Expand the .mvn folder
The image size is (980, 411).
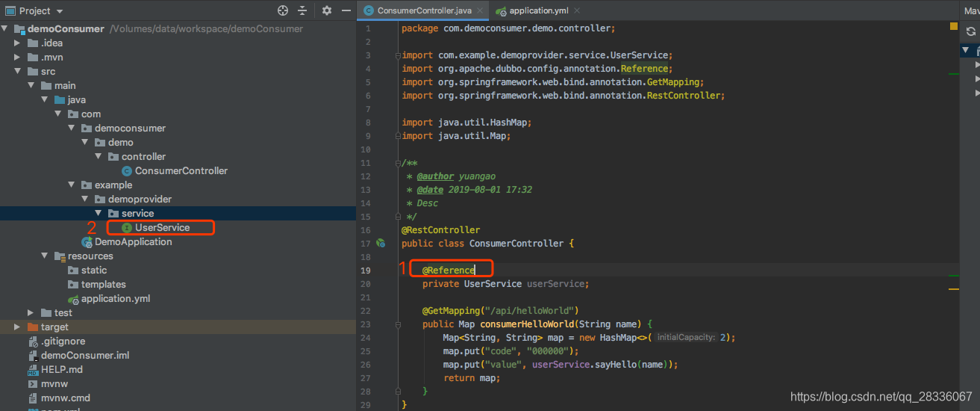point(17,58)
